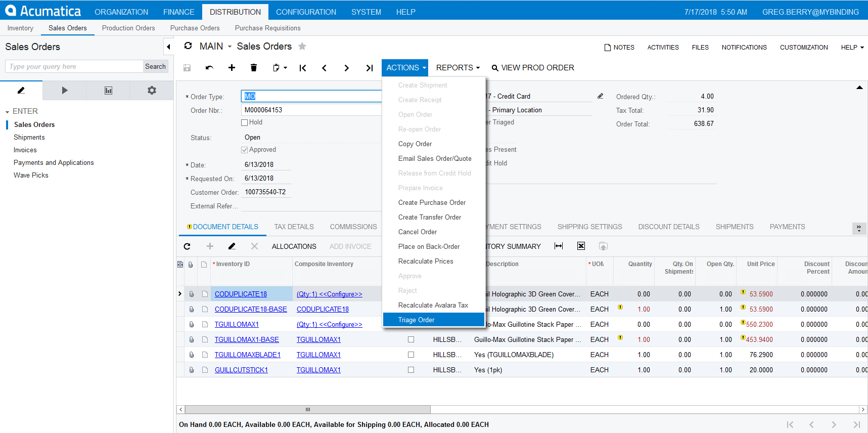Screen dimensions: 868x433
Task: Go to the first record
Action: tap(303, 68)
